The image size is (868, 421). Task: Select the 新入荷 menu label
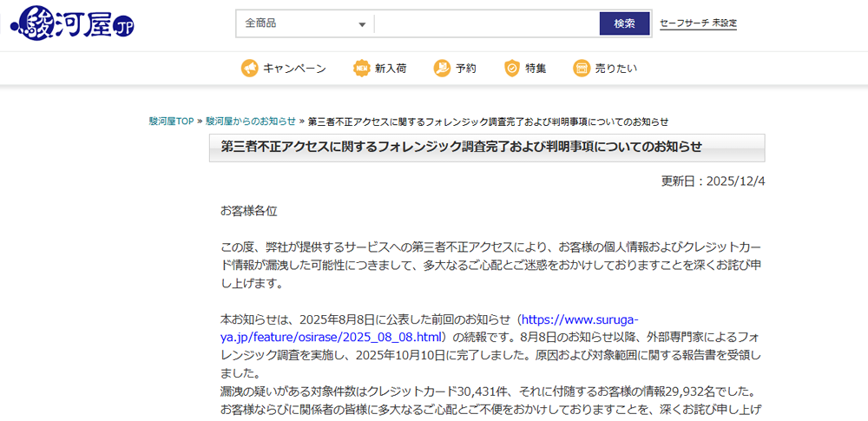pyautogui.click(x=391, y=69)
